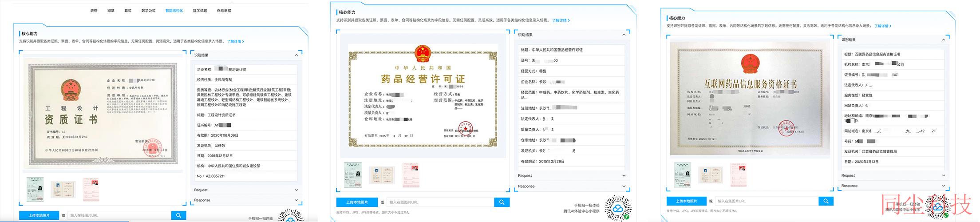Select green document thumbnail under 药品经营许可证 image
The width and height of the screenshot is (980, 222).
click(x=353, y=175)
